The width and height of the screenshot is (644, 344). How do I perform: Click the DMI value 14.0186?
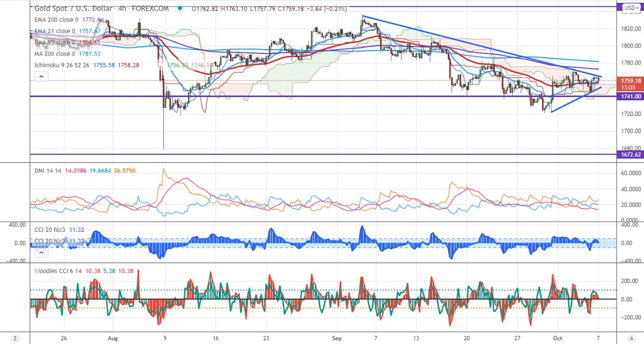(x=77, y=170)
